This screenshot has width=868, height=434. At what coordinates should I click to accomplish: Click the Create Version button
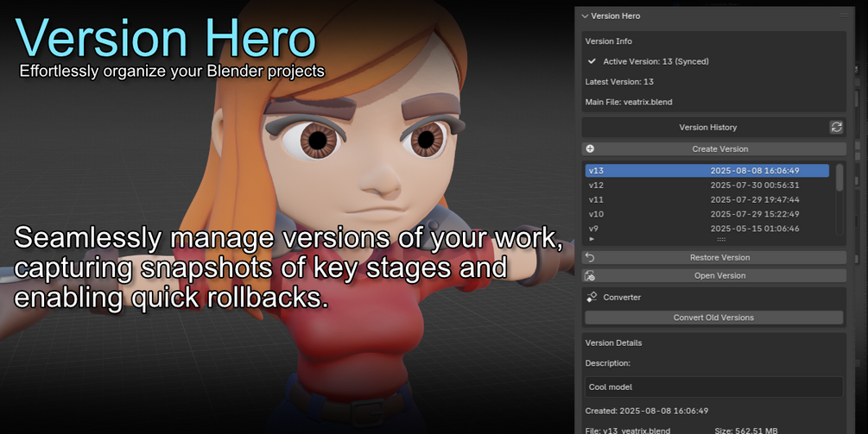[x=714, y=148]
